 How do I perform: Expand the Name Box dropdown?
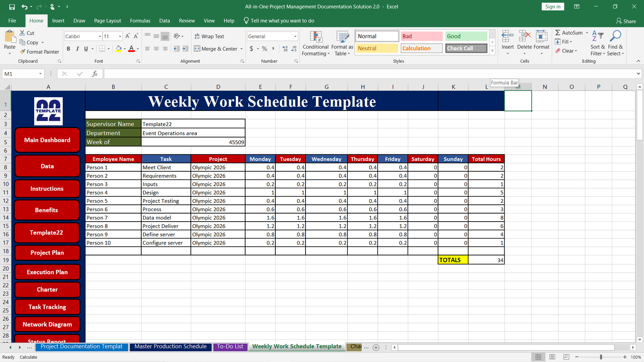click(40, 74)
